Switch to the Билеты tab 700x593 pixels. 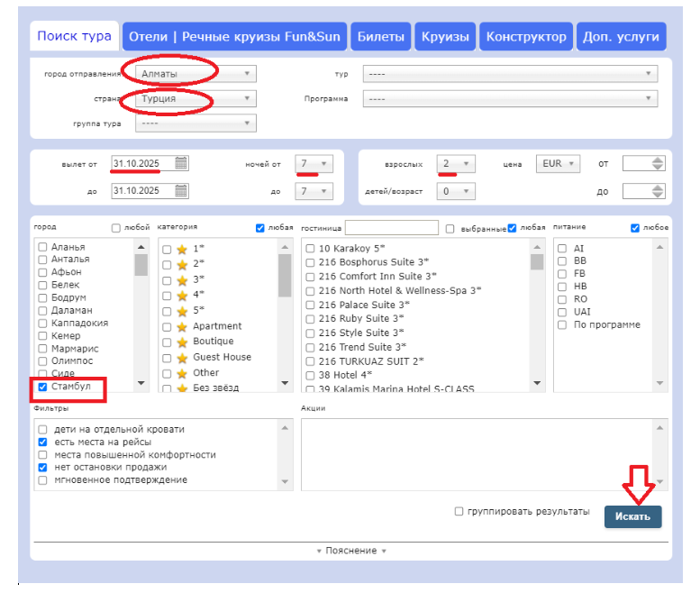pyautogui.click(x=380, y=37)
